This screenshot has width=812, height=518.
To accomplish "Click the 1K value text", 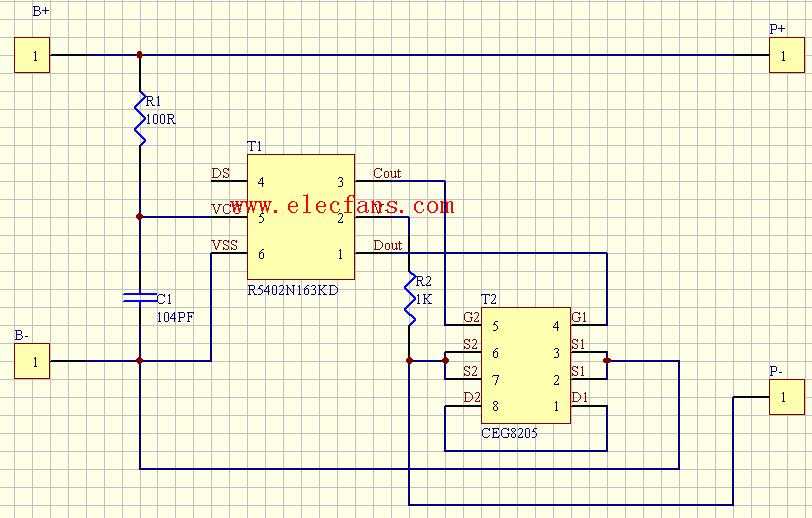I will [x=424, y=299].
